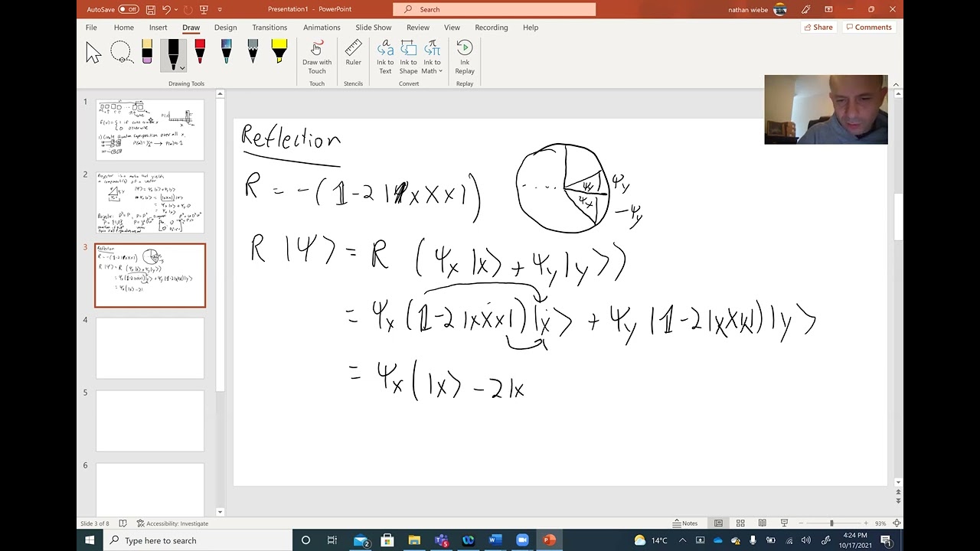Open Task View on taskbar
Viewport: 980px width, 551px height.
(332, 540)
